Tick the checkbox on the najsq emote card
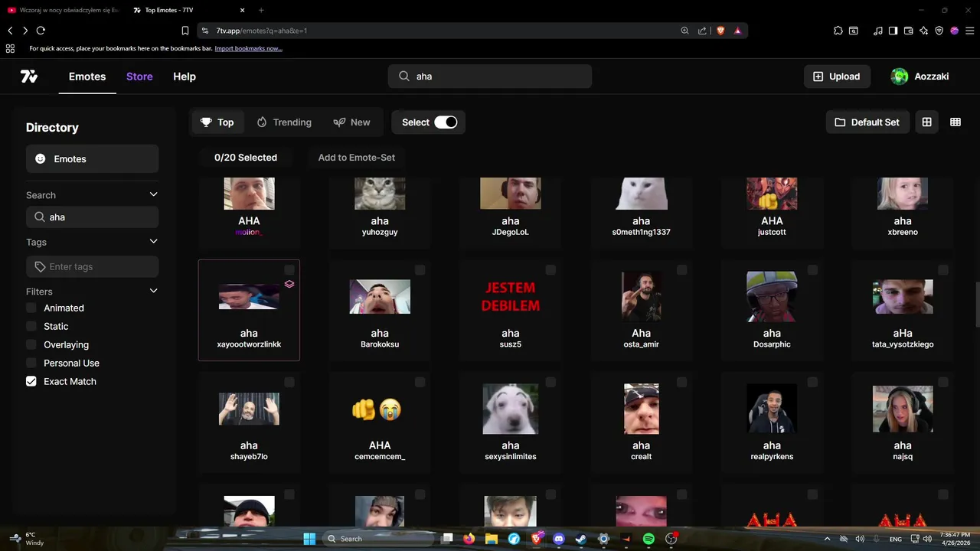Screen dimensions: 980x551 [943, 382]
